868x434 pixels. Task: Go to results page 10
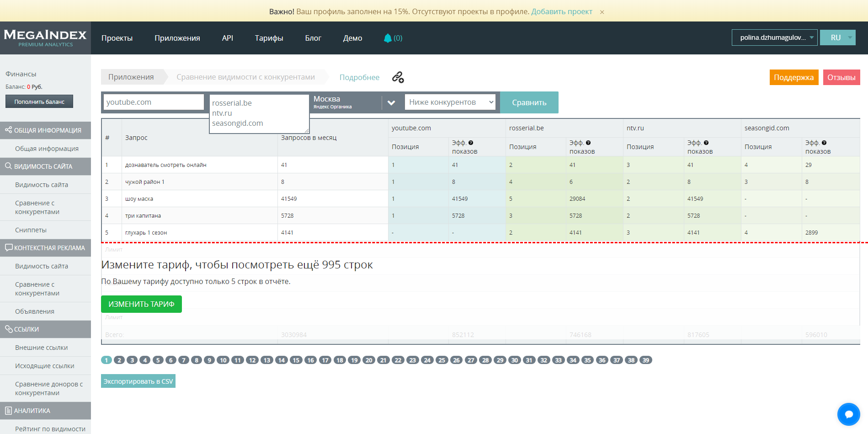pyautogui.click(x=223, y=360)
